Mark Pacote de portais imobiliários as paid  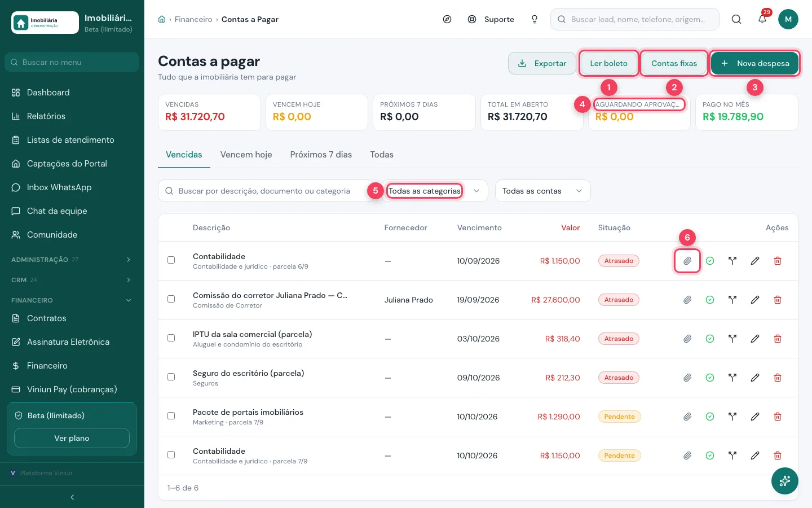[710, 417]
